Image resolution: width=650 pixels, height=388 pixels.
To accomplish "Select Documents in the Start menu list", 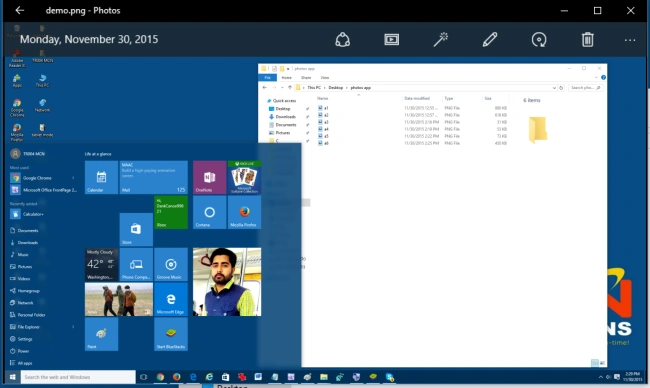I will pyautogui.click(x=24, y=230).
